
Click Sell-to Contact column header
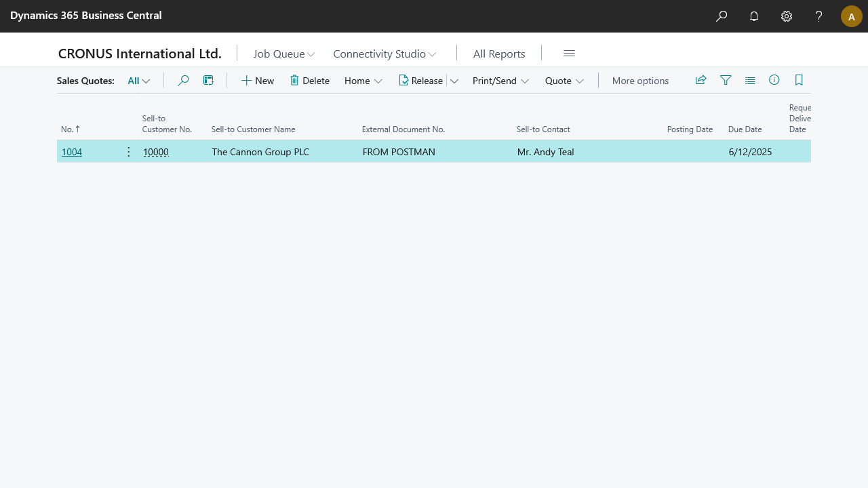[543, 129]
